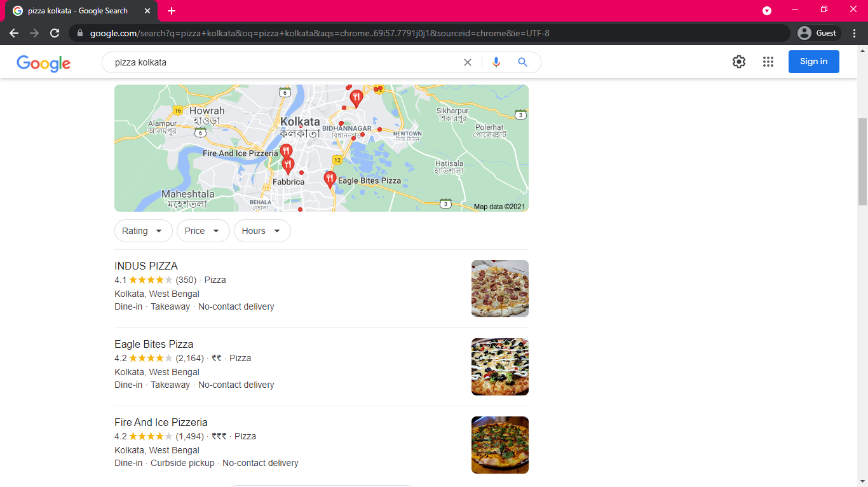Click the Fire And Ice Pizzeria map marker

point(286,151)
